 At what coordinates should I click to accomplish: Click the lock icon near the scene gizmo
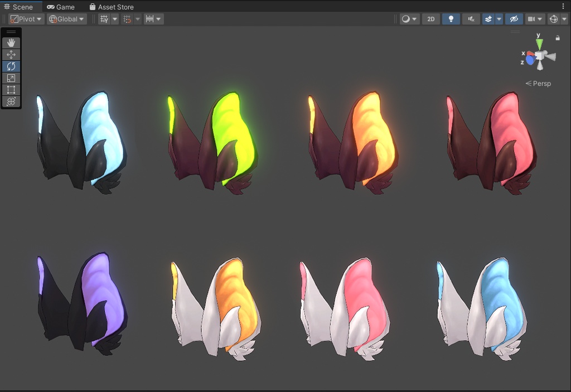tap(557, 37)
